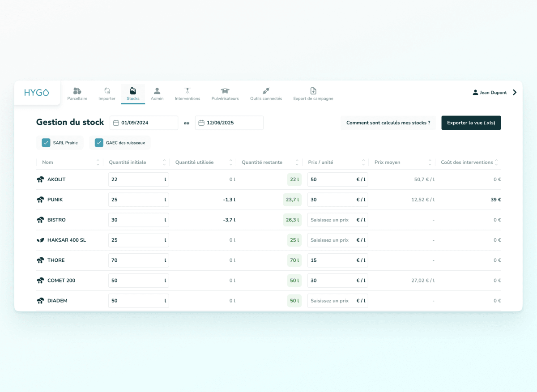This screenshot has height=392, width=537.
Task: Click the THORE product icon
Action: click(x=40, y=260)
